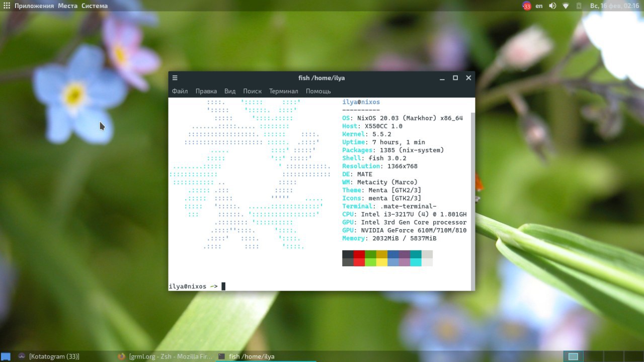Click the WM: Metacity (Marco) line
Viewport: 644px width, 362px height.
pyautogui.click(x=380, y=182)
